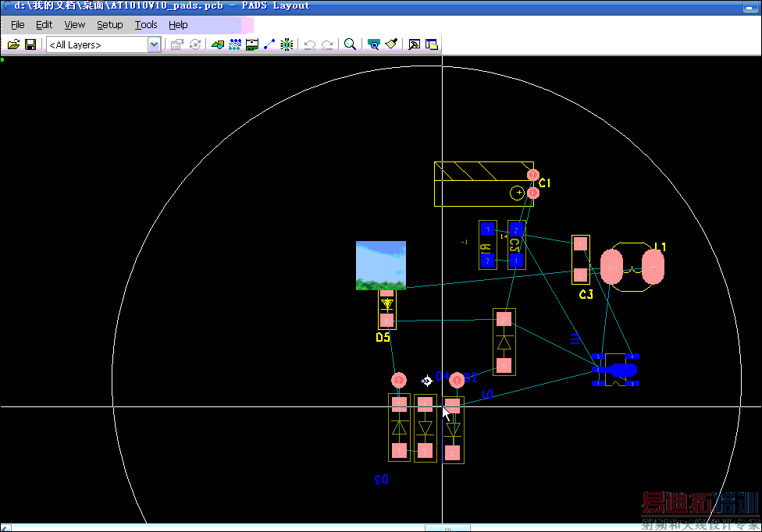762x532 pixels.
Task: Select the D5 reference label
Action: 383,337
